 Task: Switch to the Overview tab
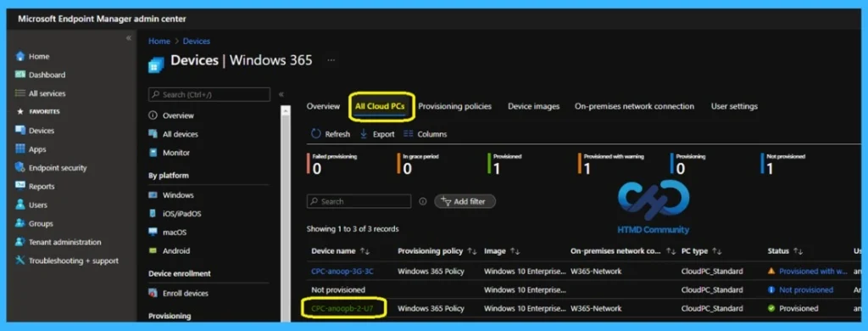tap(323, 106)
